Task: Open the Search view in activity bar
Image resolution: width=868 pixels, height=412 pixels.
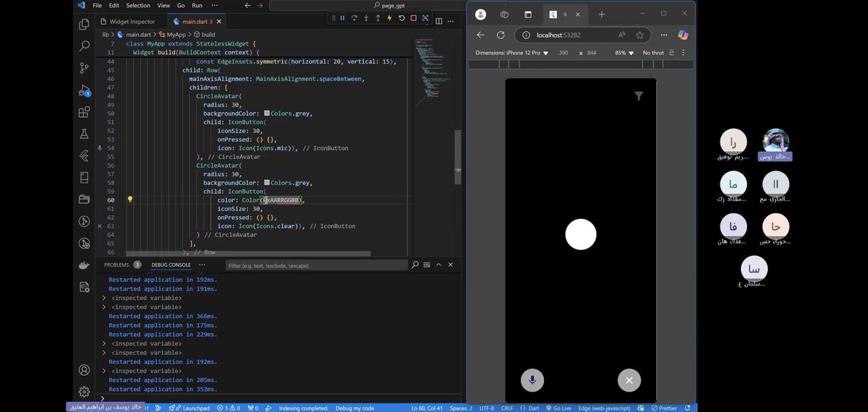Action: click(x=85, y=46)
